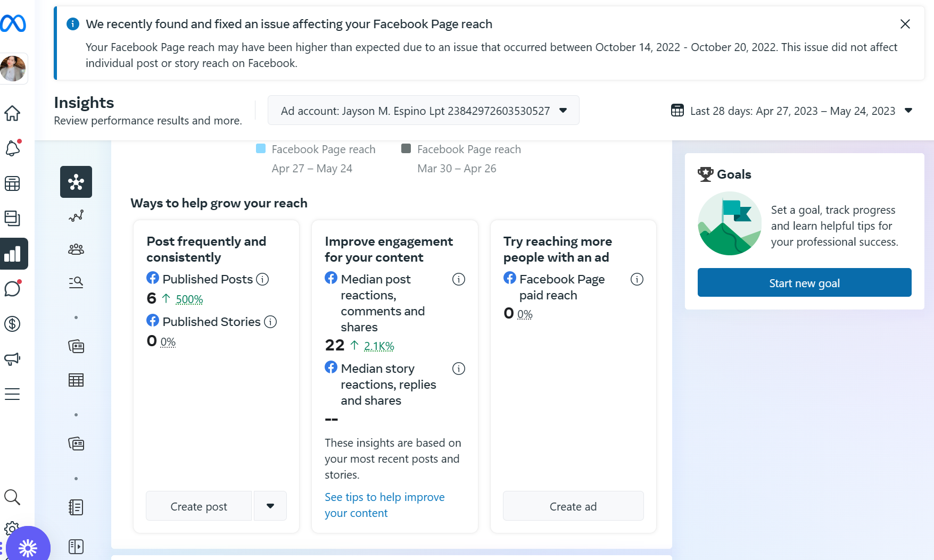
Task: Select the Overview tab in Insights menu
Action: (x=76, y=182)
